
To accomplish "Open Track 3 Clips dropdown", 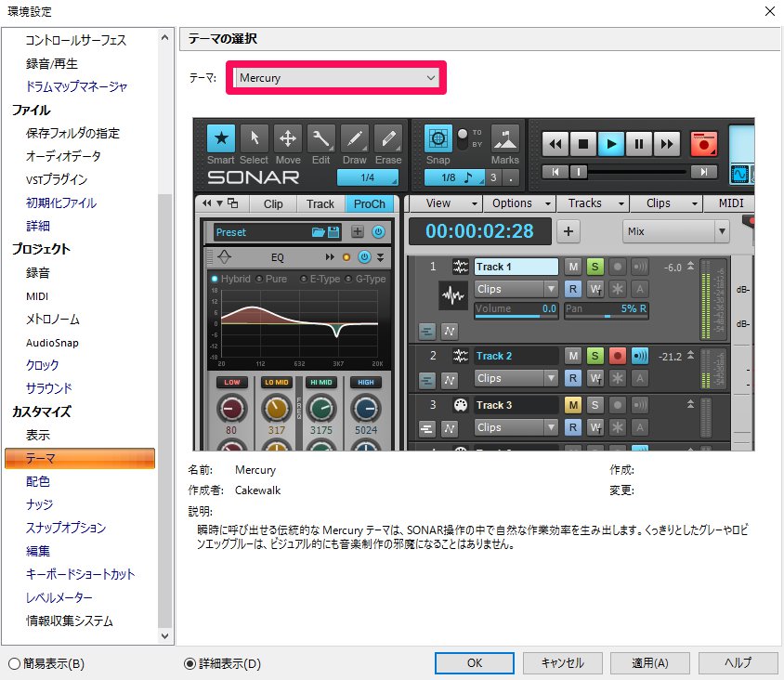I will pyautogui.click(x=516, y=427).
